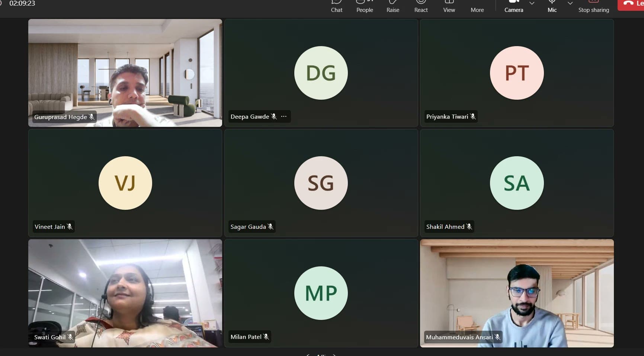The height and width of the screenshot is (356, 644).
Task: Click the Guruprasad Hegde name label
Action: [61, 117]
